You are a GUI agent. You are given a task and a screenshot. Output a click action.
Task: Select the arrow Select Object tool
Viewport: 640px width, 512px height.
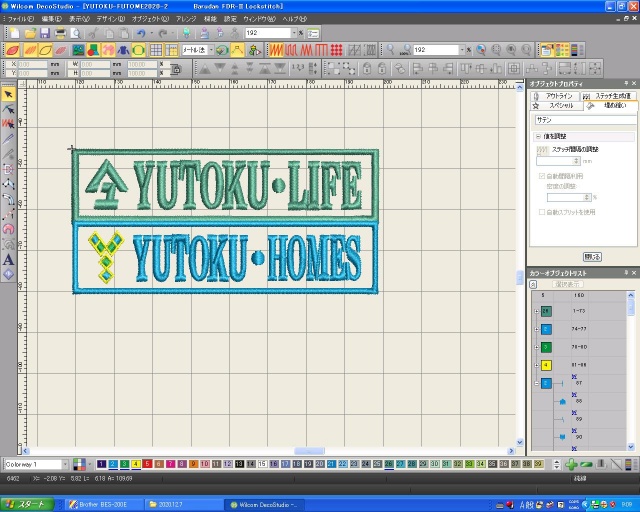(9, 95)
